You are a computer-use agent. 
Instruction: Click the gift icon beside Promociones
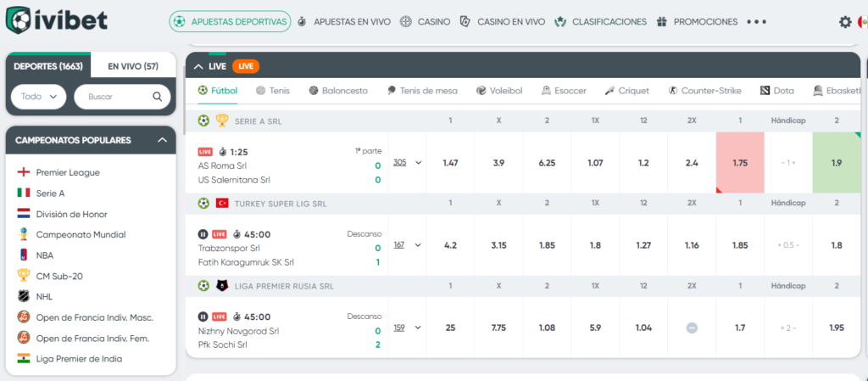tap(661, 21)
